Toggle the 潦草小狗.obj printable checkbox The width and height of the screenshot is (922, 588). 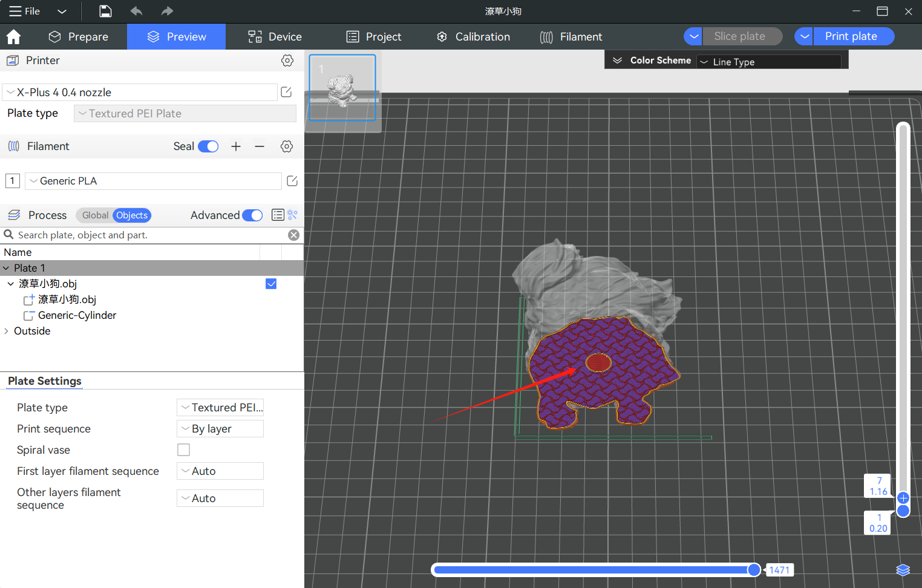click(271, 284)
